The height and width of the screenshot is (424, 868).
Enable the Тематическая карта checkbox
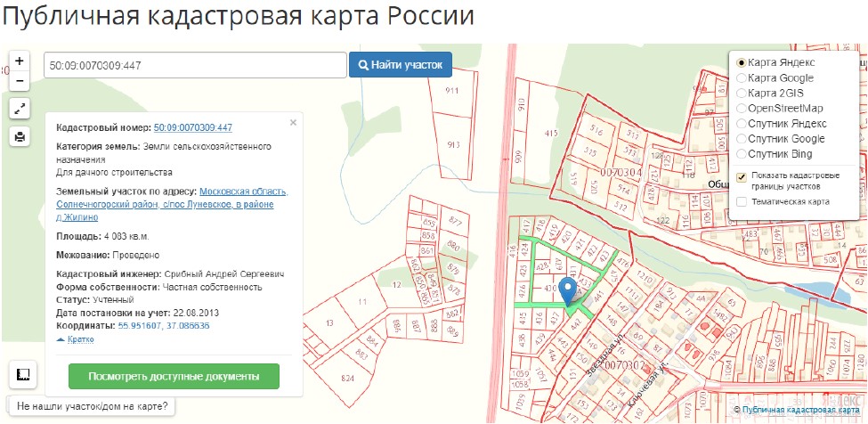[x=741, y=202]
